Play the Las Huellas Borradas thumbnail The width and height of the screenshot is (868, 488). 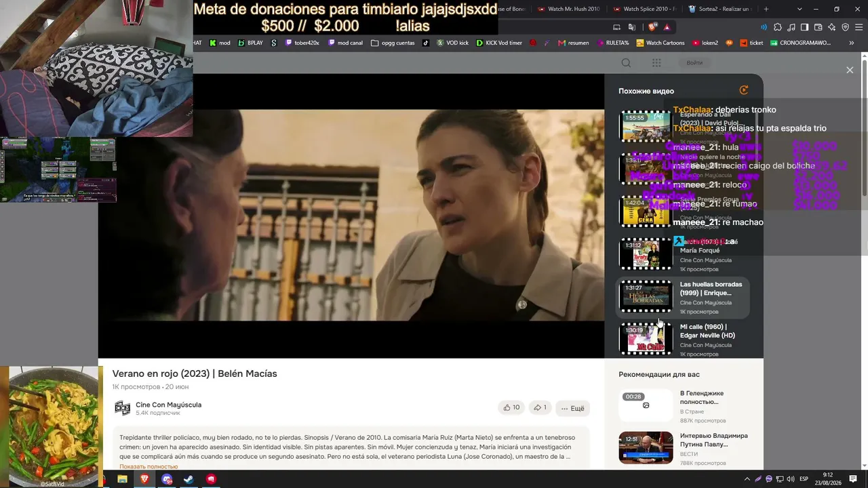point(646,296)
